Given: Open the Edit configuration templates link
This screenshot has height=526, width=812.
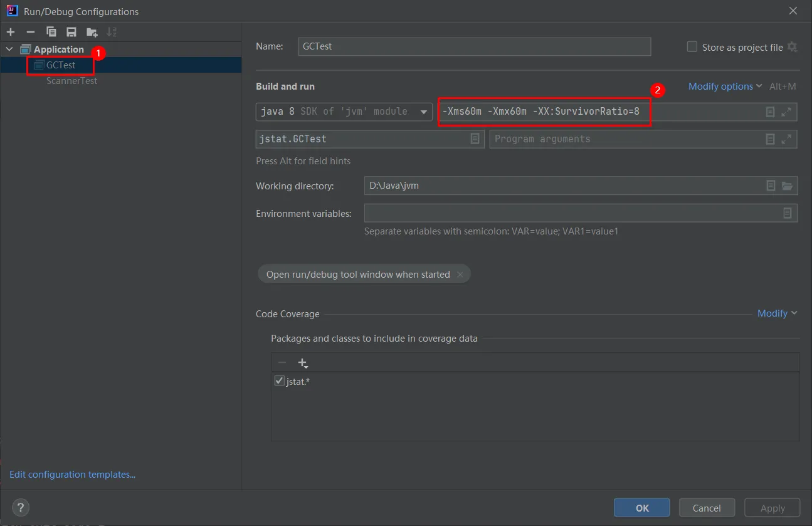Looking at the screenshot, I should [73, 475].
